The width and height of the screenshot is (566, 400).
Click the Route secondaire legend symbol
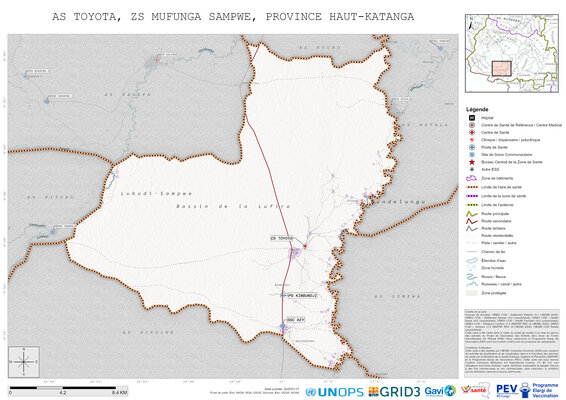pyautogui.click(x=472, y=221)
